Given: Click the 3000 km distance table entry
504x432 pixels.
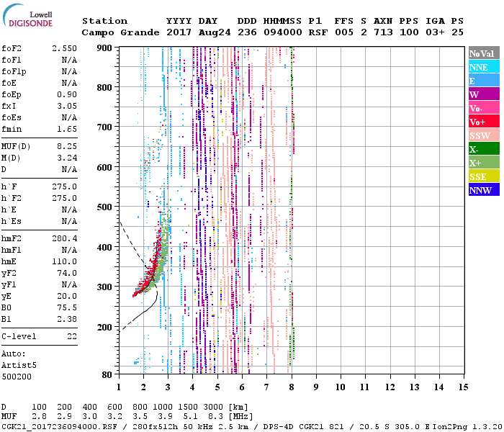Looking at the screenshot, I should [x=212, y=407].
